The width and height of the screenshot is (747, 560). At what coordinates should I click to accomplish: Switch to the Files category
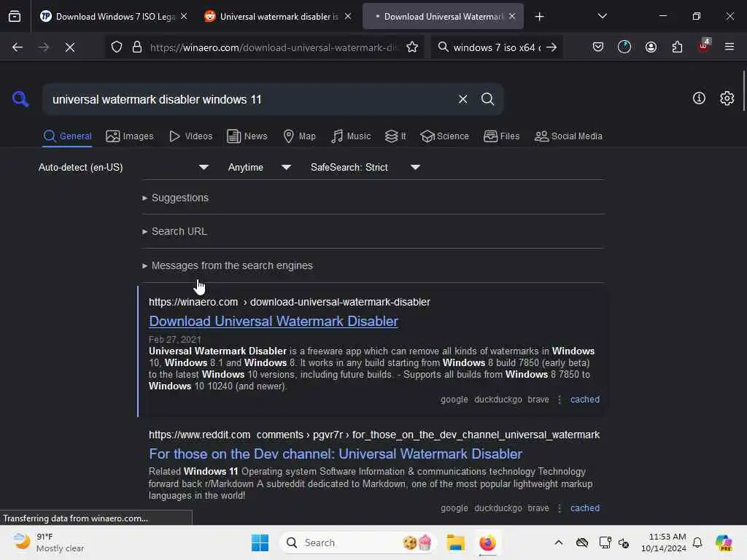501,136
